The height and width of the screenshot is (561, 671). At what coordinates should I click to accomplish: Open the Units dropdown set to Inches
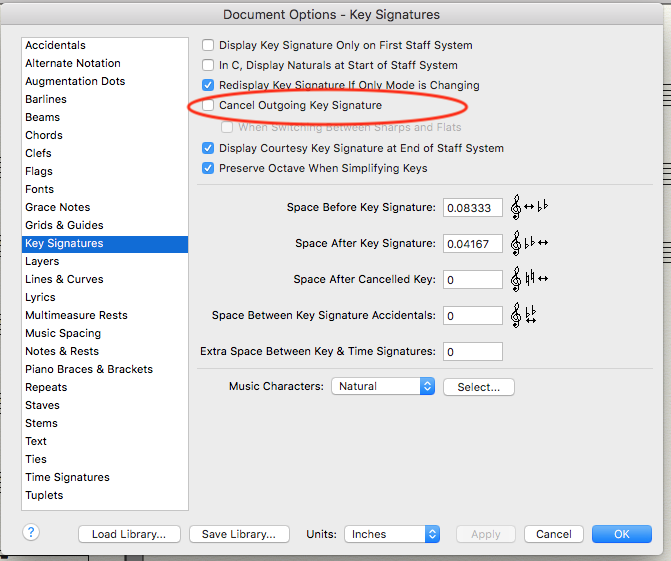391,534
